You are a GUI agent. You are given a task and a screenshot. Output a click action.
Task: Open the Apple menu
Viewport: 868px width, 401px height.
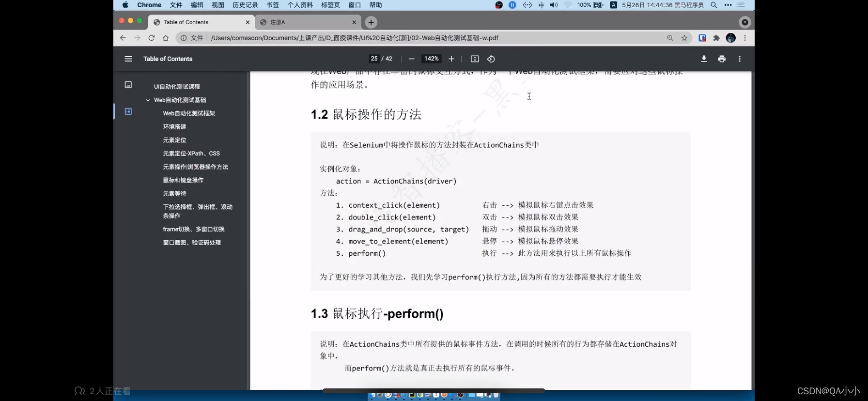pyautogui.click(x=125, y=5)
